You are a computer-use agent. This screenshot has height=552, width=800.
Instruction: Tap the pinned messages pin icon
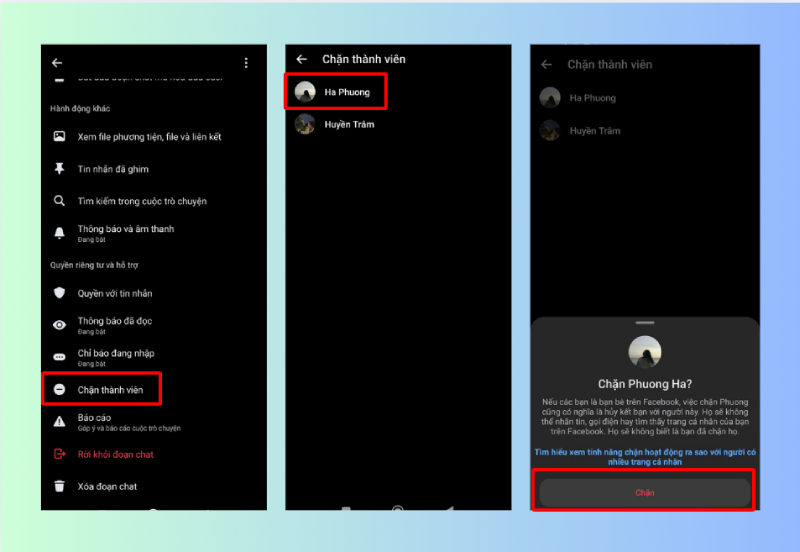[59, 169]
